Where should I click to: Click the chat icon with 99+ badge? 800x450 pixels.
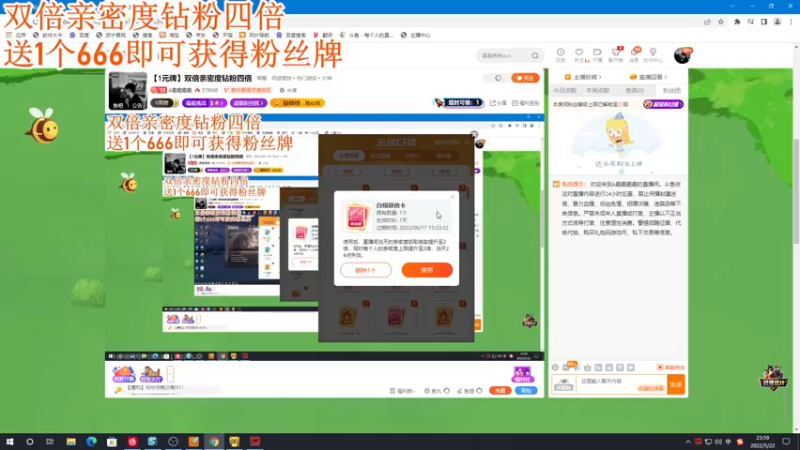pos(567,367)
